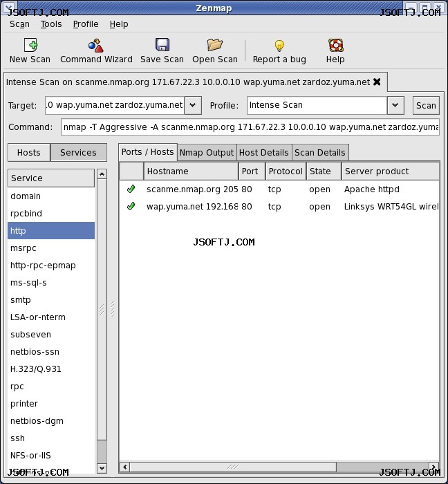Viewport: 448px width, 484px height.
Task: Sort by the Protocol column header
Action: pyautogui.click(x=286, y=171)
